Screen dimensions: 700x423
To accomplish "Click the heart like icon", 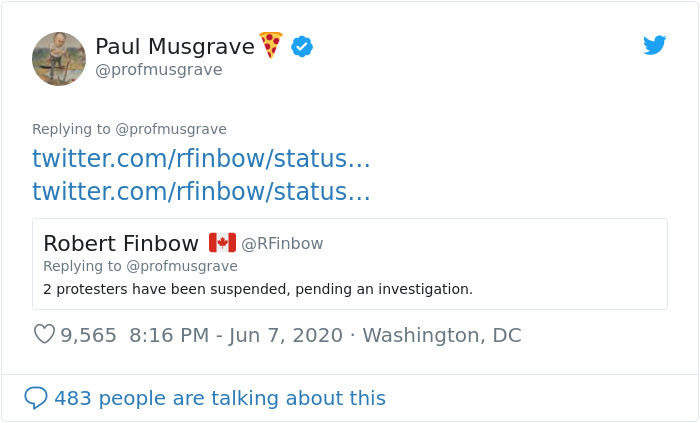I will [x=44, y=335].
